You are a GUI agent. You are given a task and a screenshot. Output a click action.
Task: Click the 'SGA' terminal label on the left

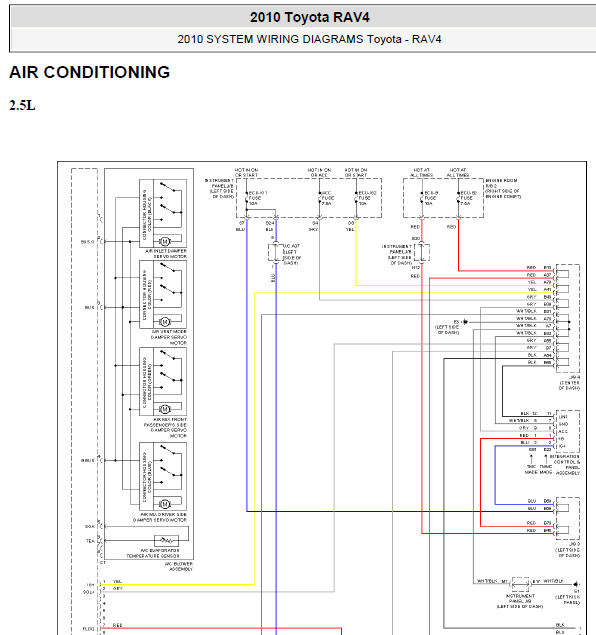(x=90, y=526)
